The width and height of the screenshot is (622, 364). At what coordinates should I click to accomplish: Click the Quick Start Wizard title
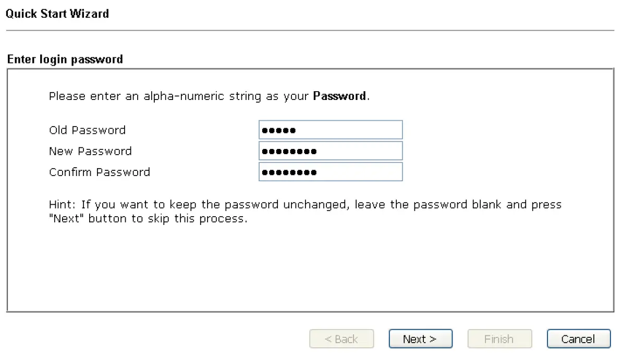(57, 14)
